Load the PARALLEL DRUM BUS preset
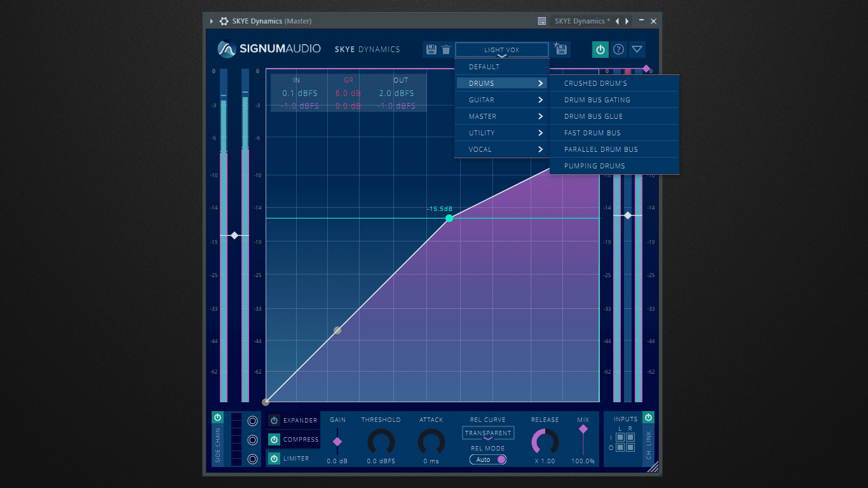 (614, 149)
